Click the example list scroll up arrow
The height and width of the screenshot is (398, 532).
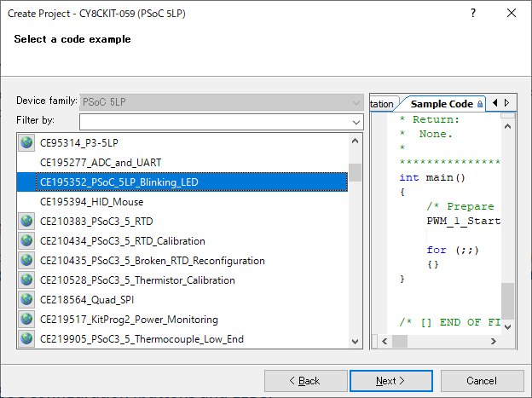[x=356, y=141]
